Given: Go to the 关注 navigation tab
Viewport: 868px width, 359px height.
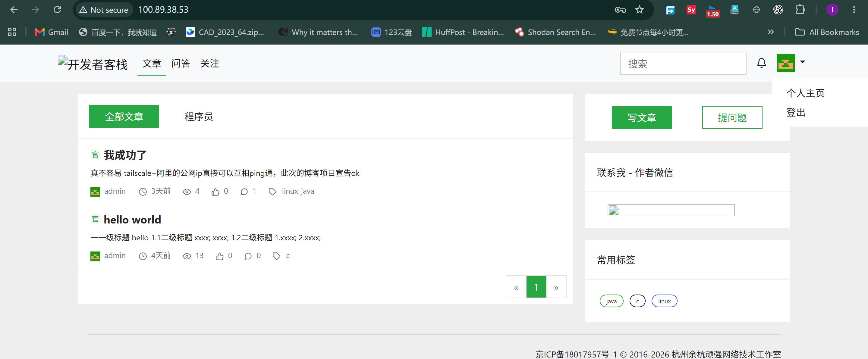Looking at the screenshot, I should pyautogui.click(x=209, y=63).
